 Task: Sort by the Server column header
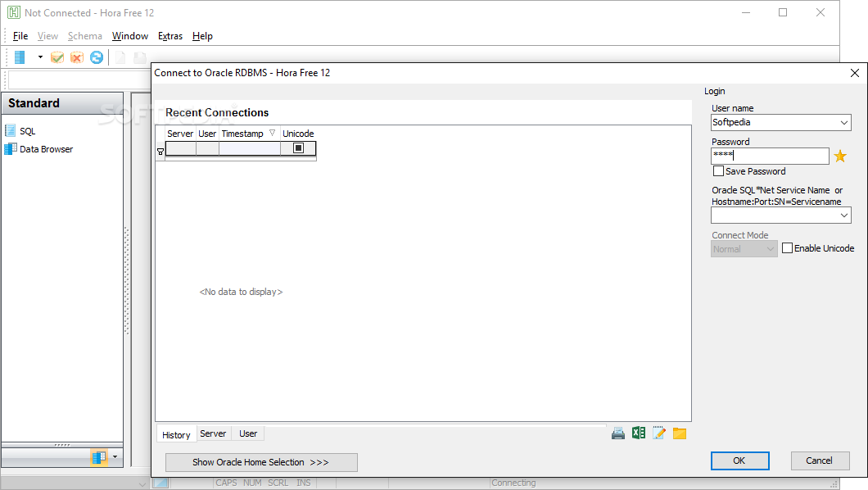(180, 134)
